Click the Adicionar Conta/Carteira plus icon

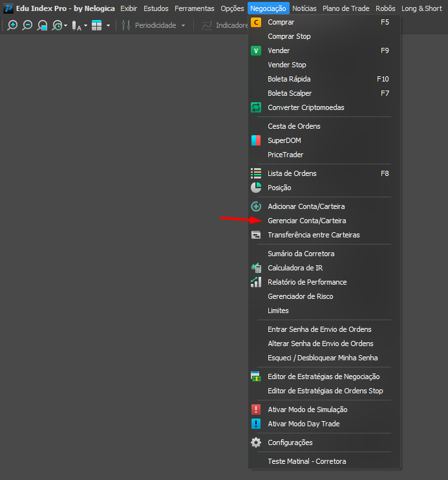point(256,206)
